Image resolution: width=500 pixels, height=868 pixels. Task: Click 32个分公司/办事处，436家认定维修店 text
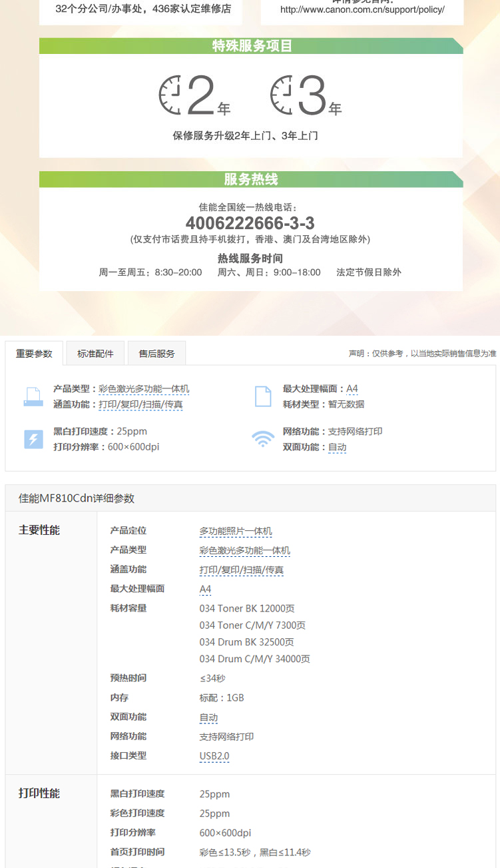(143, 9)
